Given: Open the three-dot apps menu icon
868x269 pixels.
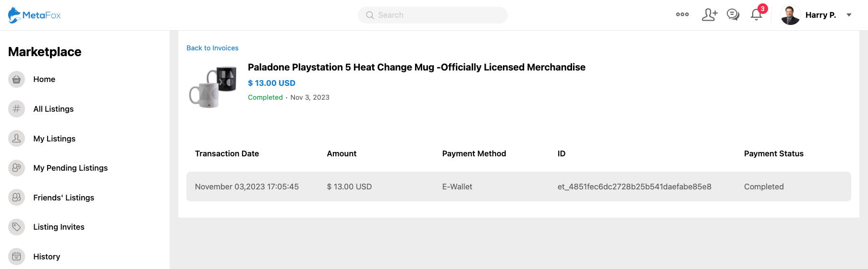Looking at the screenshot, I should click(682, 15).
